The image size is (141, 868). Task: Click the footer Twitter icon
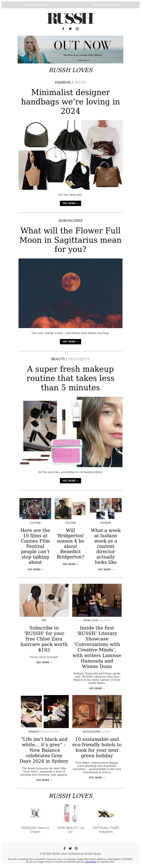click(x=70, y=848)
